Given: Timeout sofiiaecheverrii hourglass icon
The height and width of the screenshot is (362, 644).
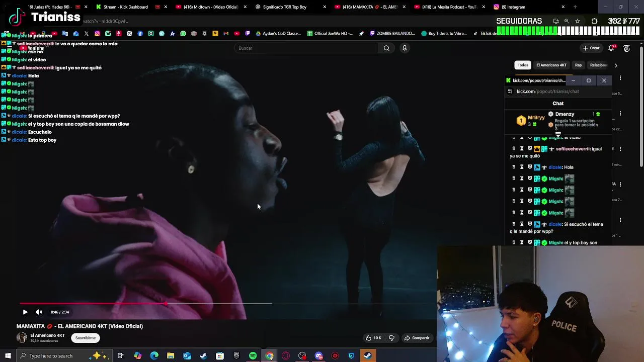Looking at the screenshot, I should (x=522, y=149).
